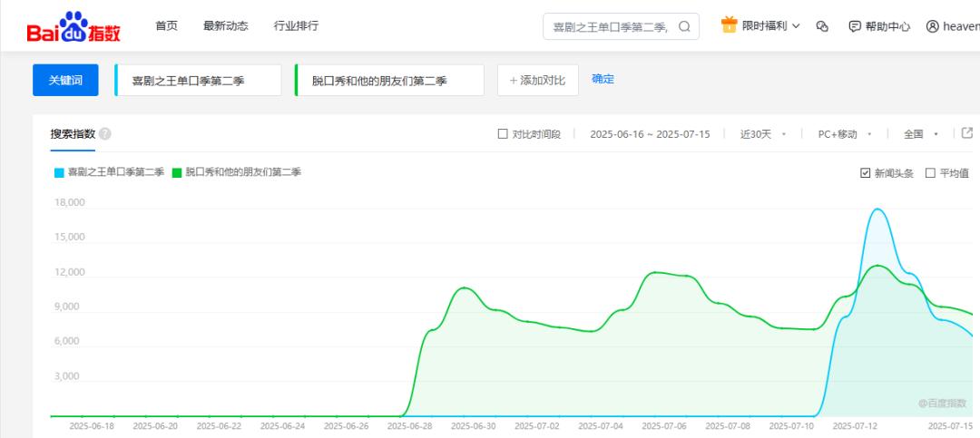Viewport: 980px width, 438px height.
Task: Click x-axis label 2025-06-30
Action: 474,427
